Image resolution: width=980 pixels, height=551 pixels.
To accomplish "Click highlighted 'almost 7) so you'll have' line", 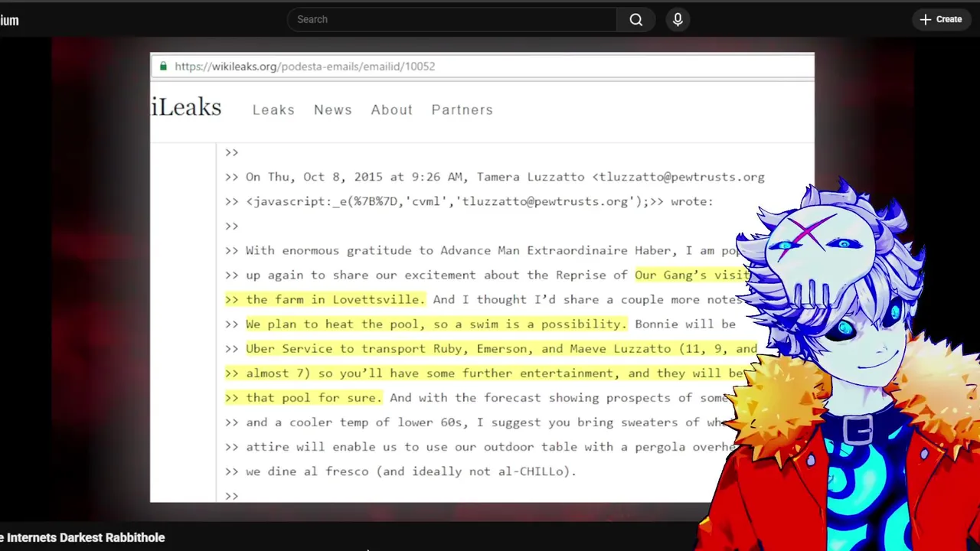I will pos(485,373).
